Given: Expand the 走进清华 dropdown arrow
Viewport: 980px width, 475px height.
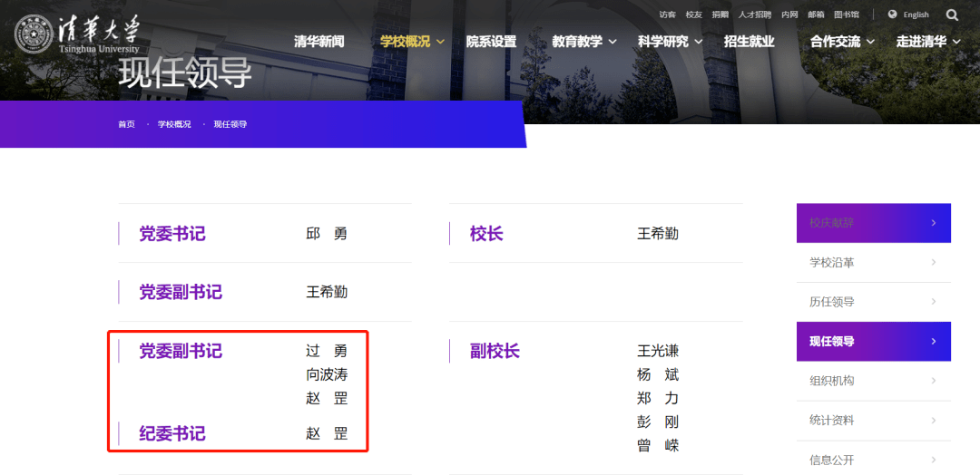Looking at the screenshot, I should point(957,43).
